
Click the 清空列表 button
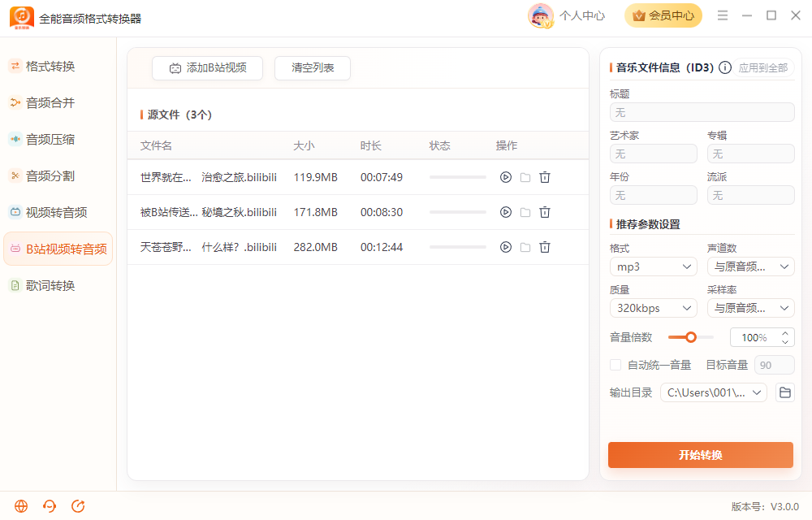pyautogui.click(x=313, y=68)
